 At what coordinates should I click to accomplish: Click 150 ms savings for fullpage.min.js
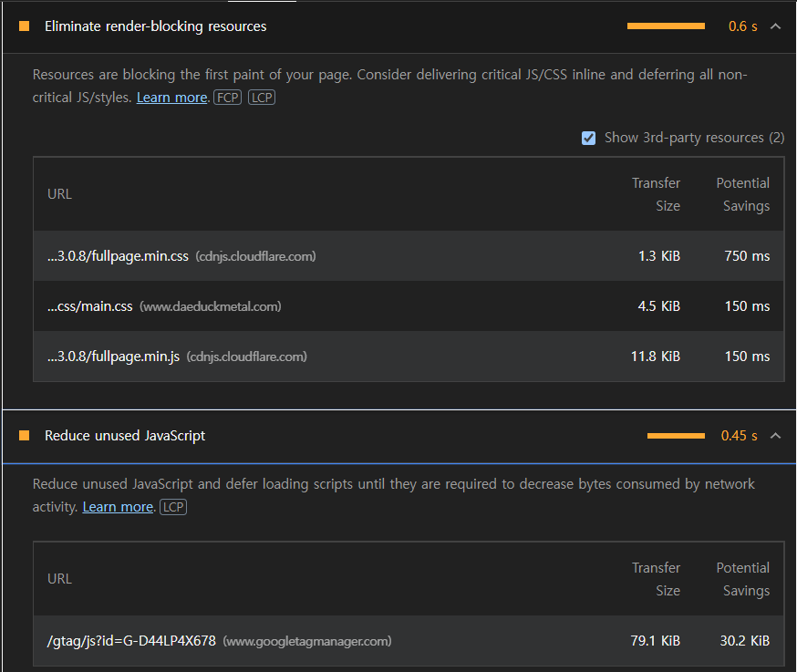pyautogui.click(x=747, y=357)
